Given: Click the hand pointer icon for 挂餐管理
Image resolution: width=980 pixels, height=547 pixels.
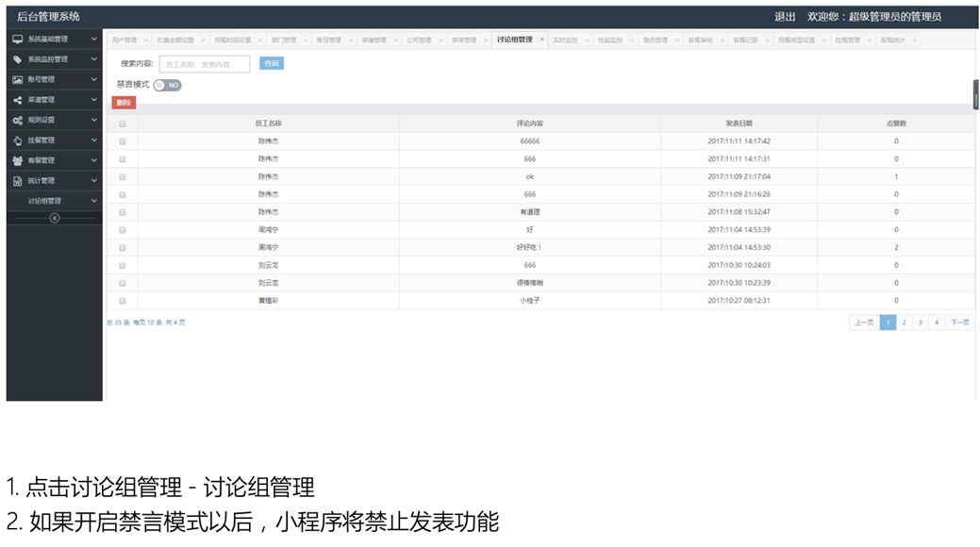Looking at the screenshot, I should 18,141.
